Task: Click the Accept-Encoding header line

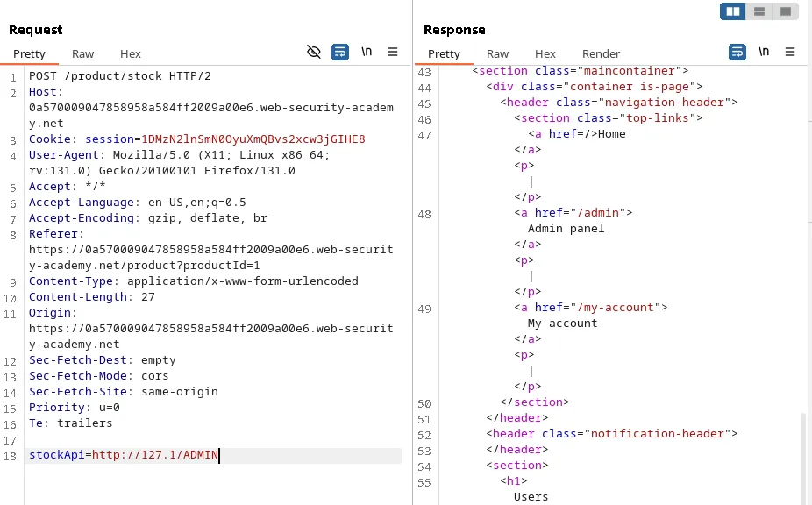Action: [x=148, y=218]
